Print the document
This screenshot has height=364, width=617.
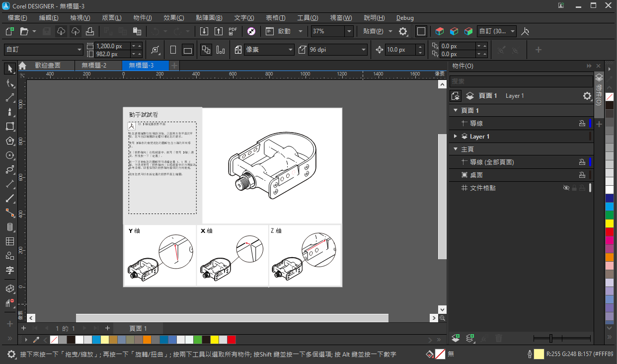tap(90, 31)
